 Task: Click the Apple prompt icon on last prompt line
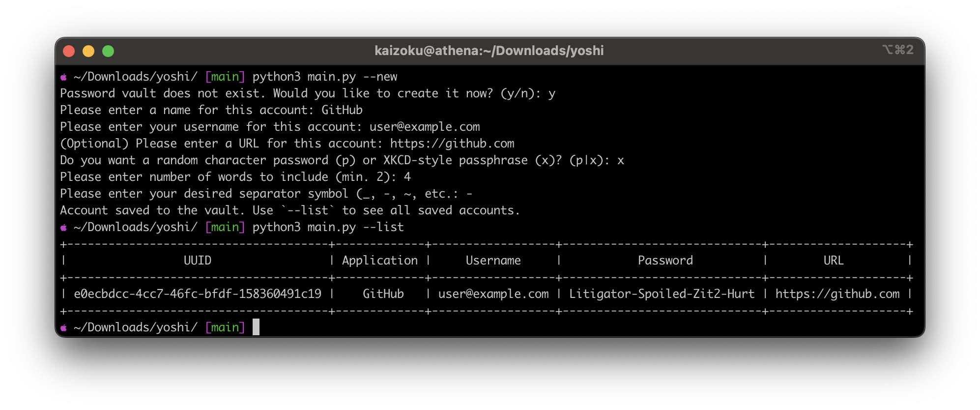click(64, 328)
